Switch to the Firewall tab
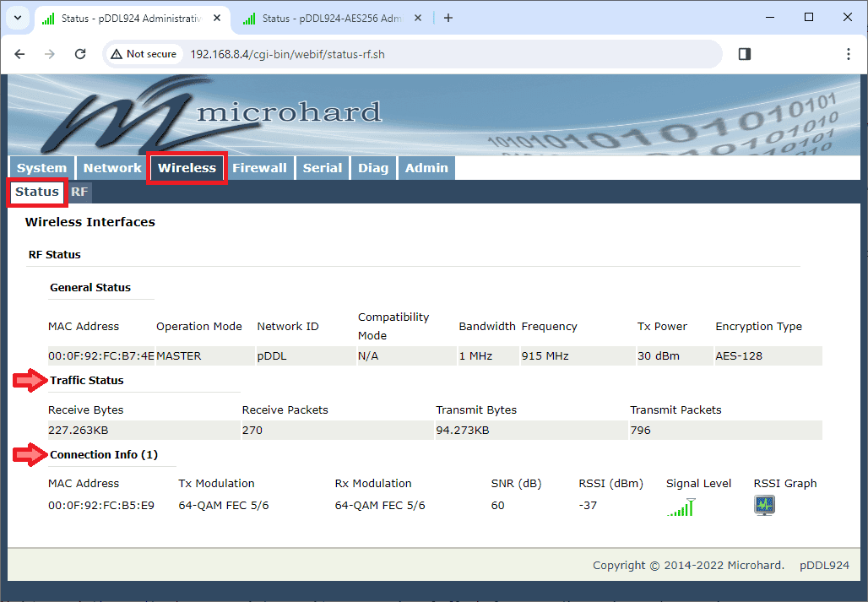Screen dimensions: 868x602 coord(259,168)
